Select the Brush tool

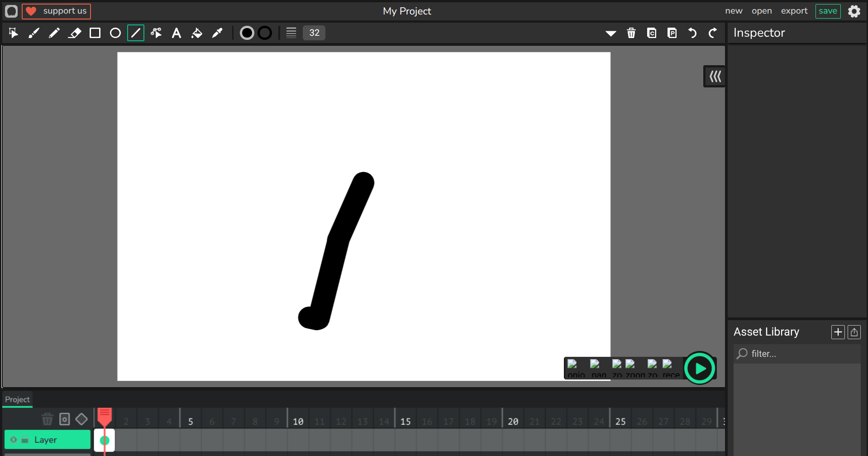[x=34, y=33]
